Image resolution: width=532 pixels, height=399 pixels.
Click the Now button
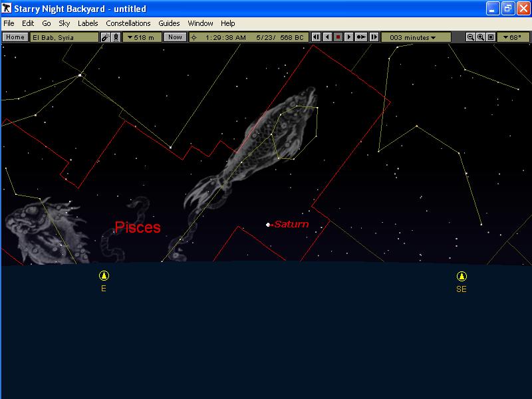(175, 37)
